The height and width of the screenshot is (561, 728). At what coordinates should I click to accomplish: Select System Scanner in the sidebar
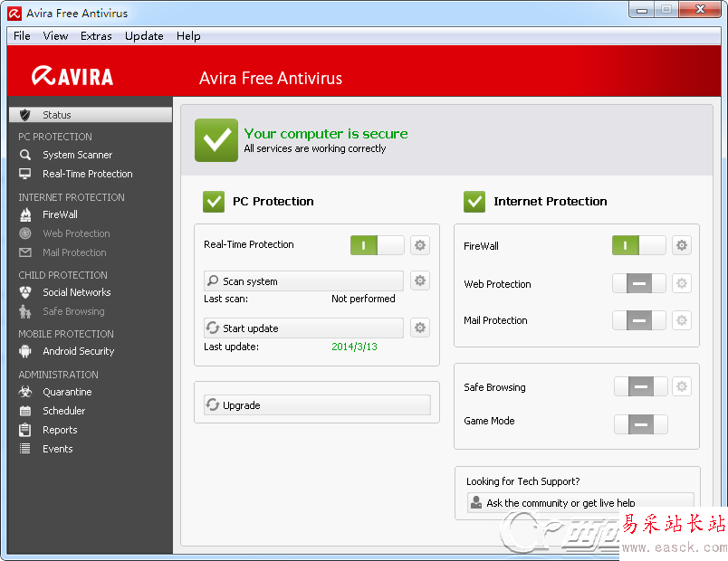pos(78,155)
